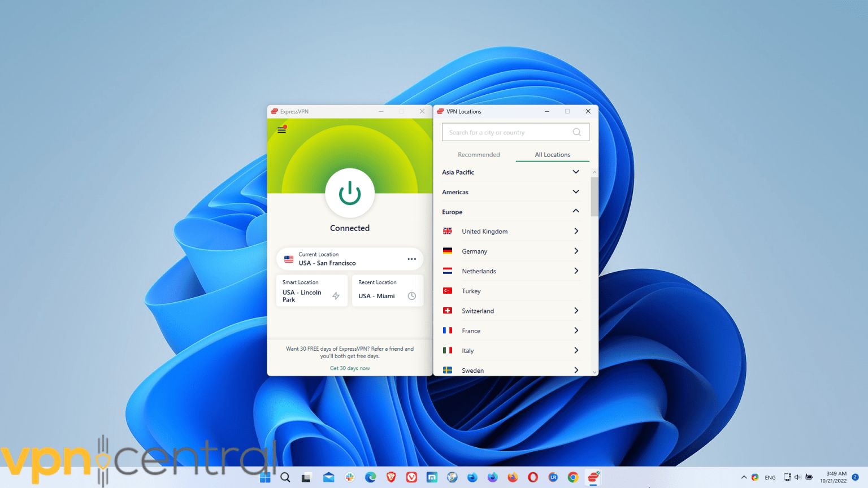The width and height of the screenshot is (868, 488).
Task: Click the search magnifier icon in VPN Locations
Action: pyautogui.click(x=576, y=132)
